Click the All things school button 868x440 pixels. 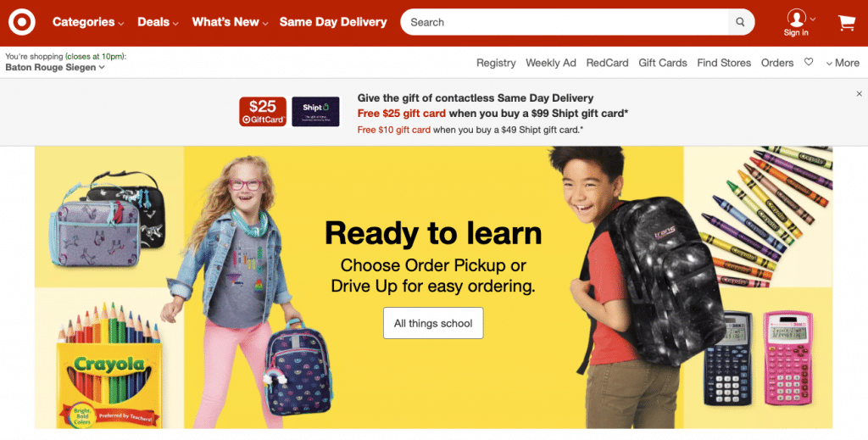(433, 323)
